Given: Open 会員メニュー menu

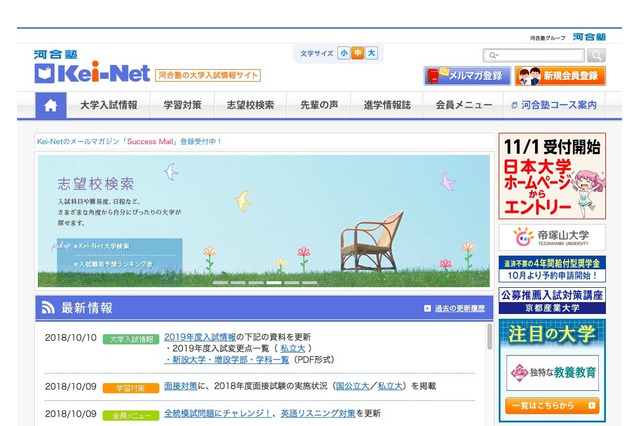Looking at the screenshot, I should (464, 105).
